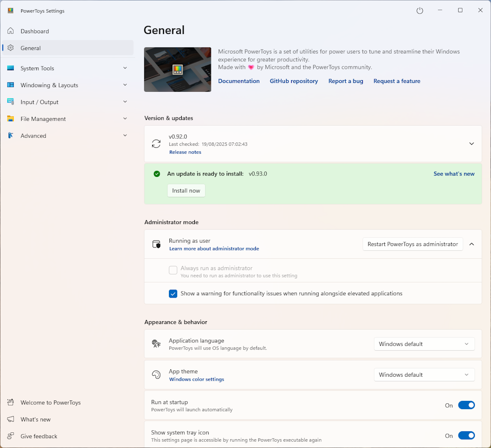Collapse the Running as user section
Viewport: 491px width, 448px height.
(471, 244)
